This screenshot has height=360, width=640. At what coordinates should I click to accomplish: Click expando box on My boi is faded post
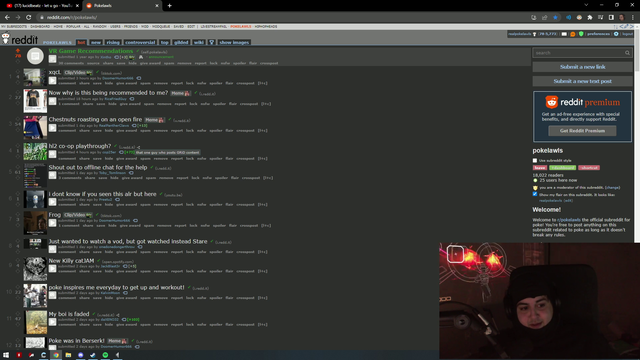(x=53, y=322)
